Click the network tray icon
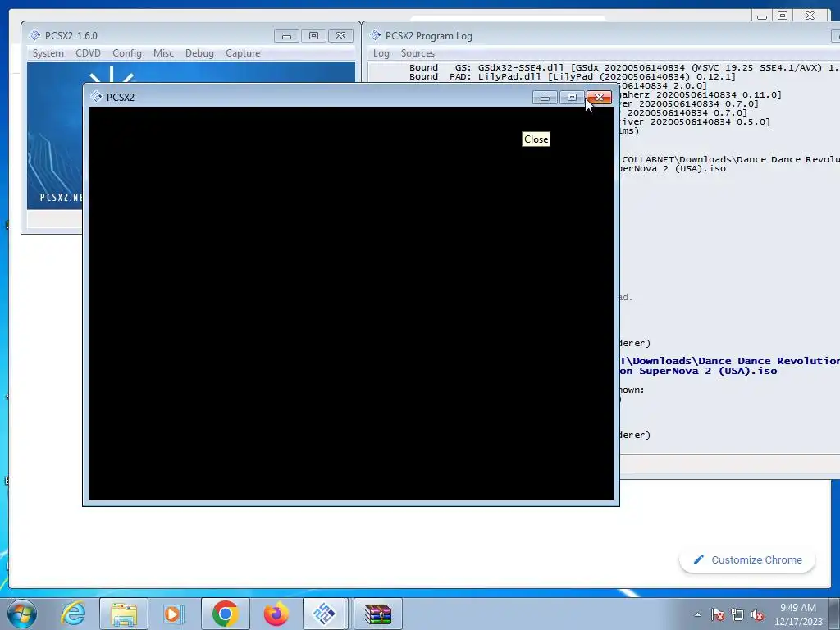Viewport: 840px width, 630px height. (737, 614)
